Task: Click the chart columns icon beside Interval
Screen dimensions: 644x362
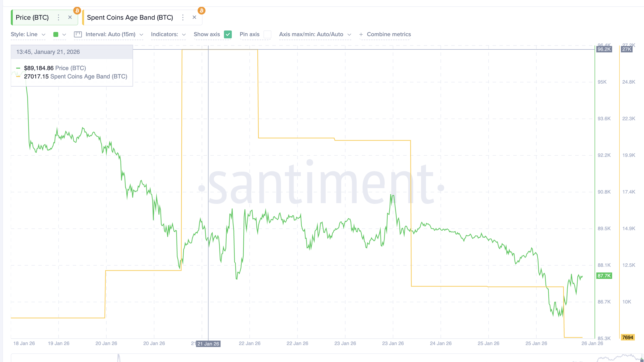Action: (78, 34)
